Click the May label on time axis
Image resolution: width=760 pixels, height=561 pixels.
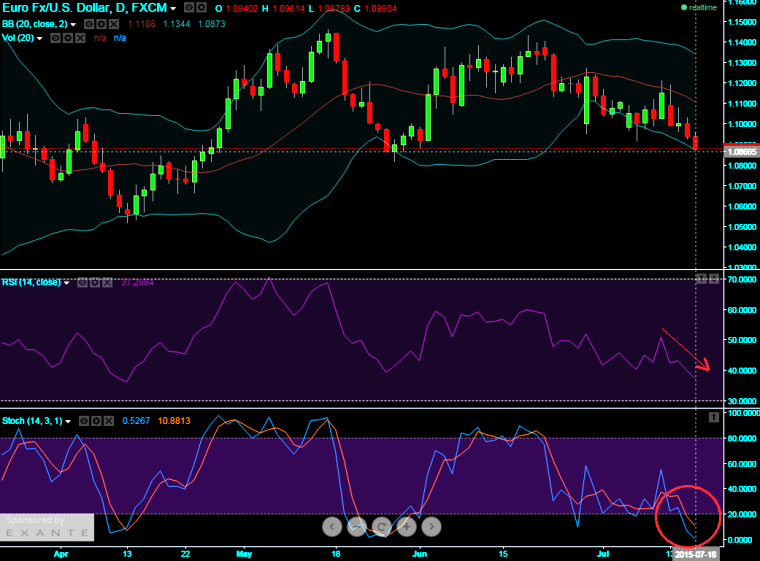tap(244, 554)
